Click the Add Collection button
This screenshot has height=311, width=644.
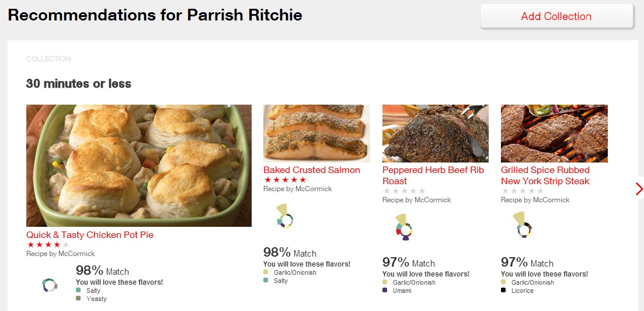click(556, 16)
